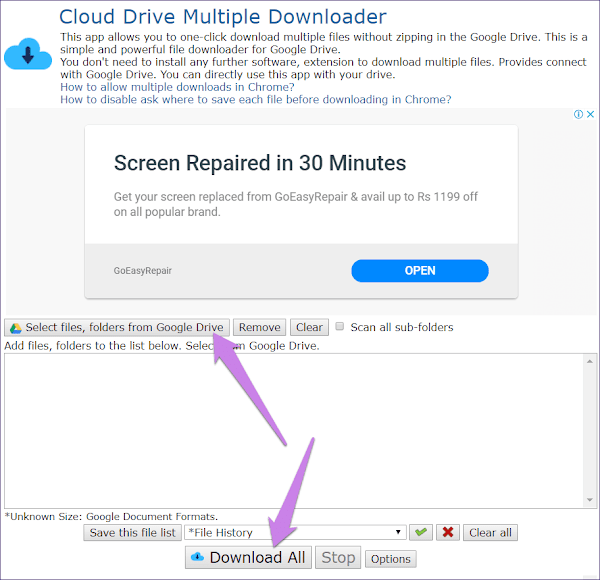Viewport: 600px width, 580px height.
Task: Click the file list scrollbar up arrow
Action: pos(590,362)
